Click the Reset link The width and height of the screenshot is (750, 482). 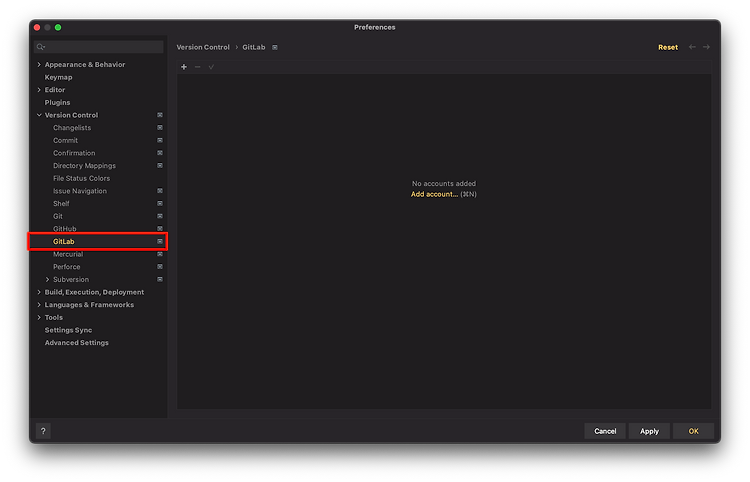(668, 47)
